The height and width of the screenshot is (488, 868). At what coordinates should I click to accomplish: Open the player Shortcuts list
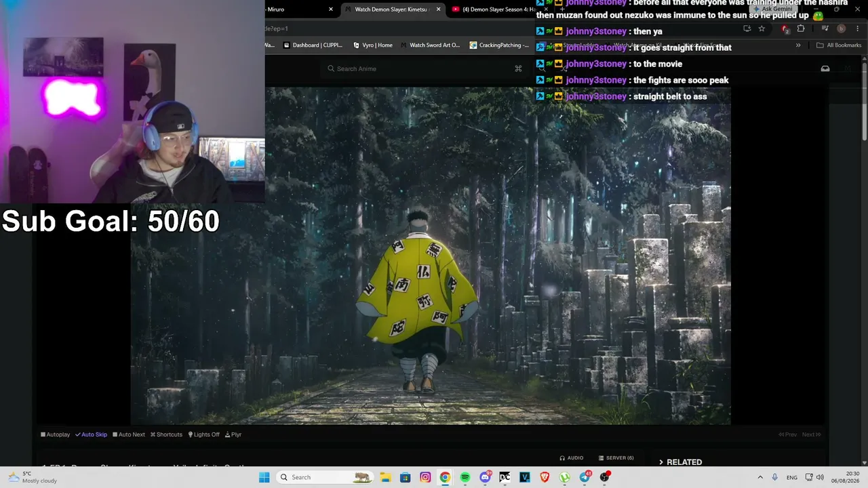pyautogui.click(x=166, y=434)
